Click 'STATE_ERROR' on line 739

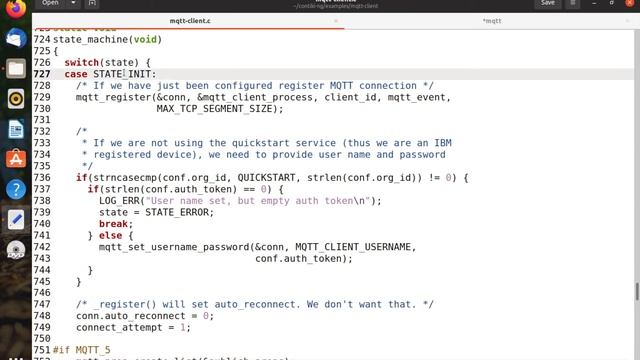[177, 212]
